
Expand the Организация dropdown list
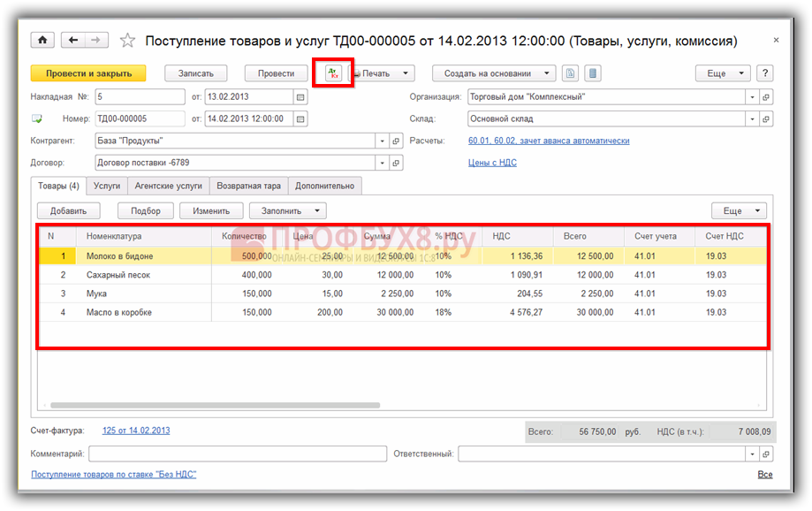coord(752,97)
